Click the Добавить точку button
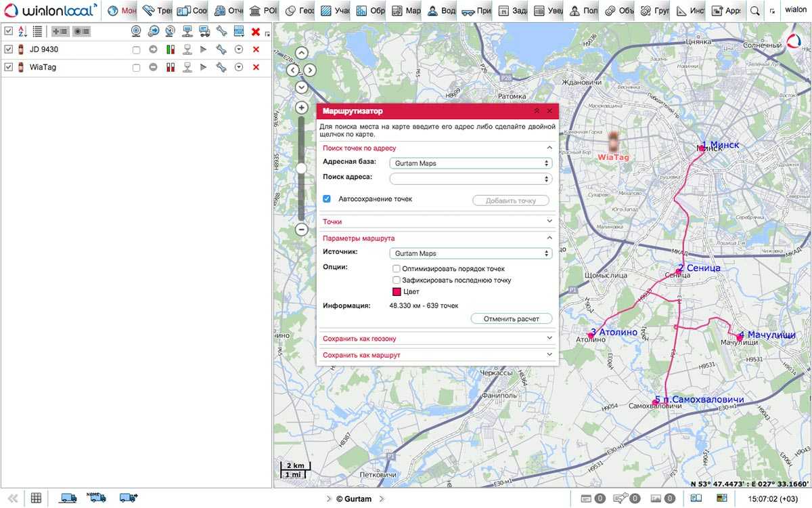Screen dimensions: 812x508 [510, 200]
